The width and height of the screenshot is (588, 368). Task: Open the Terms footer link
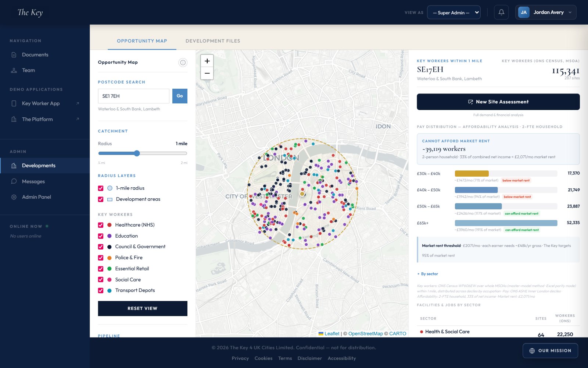pos(285,358)
